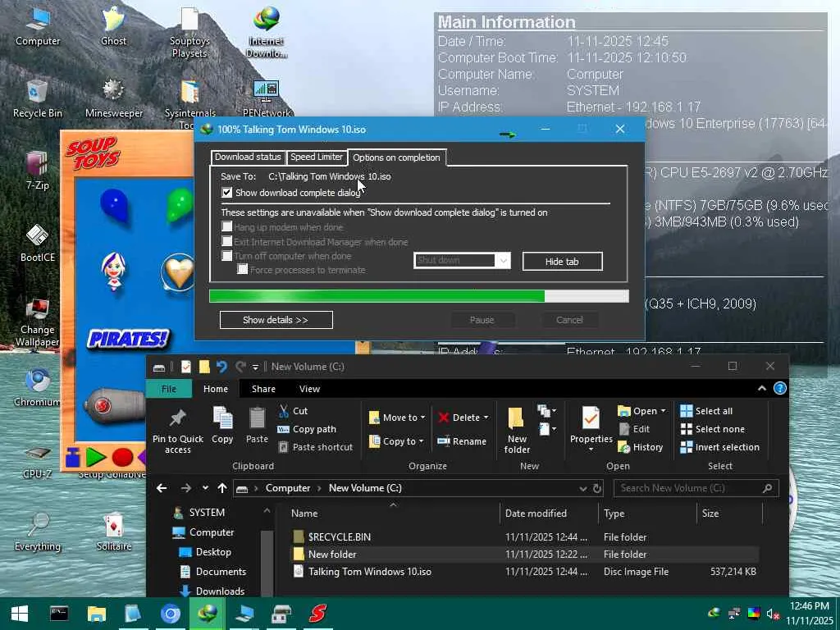This screenshot has width=840, height=630.
Task: Open Souptoys Playsets desktop icon
Action: click(189, 32)
